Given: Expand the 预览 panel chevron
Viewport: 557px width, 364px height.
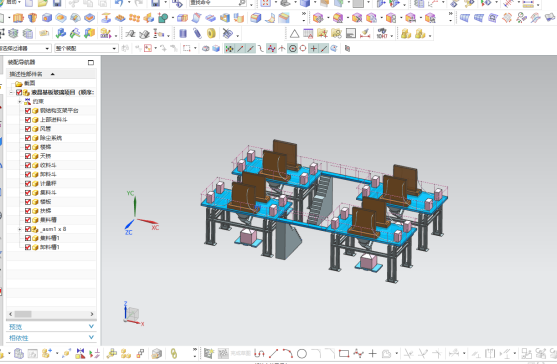Looking at the screenshot, I should click(91, 326).
